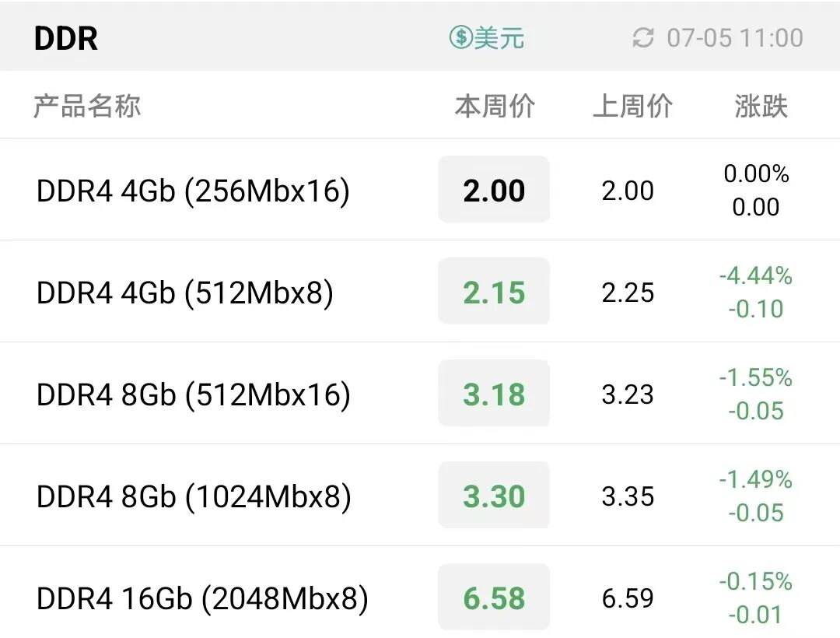Click the 3.30 this-week price badge
Viewport: 840px width, 638px height.
[494, 496]
